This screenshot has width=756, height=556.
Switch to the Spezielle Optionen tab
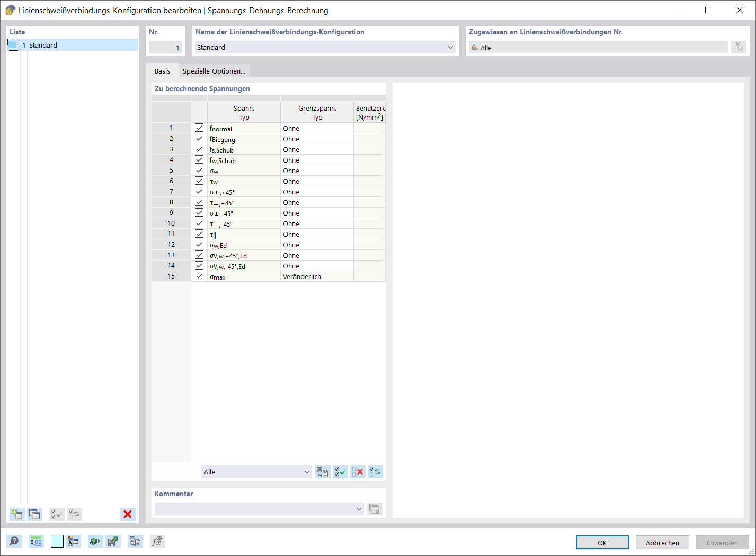[214, 71]
